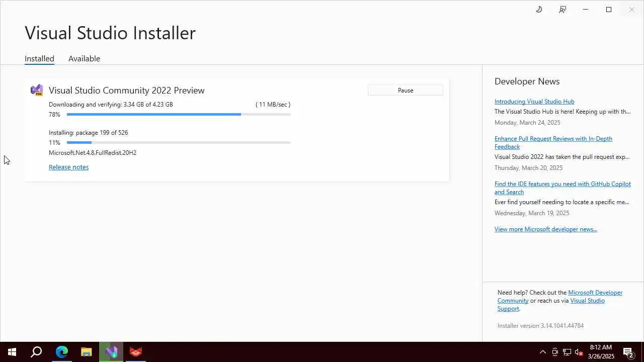Select Visual Studio Installer taskbar icon

111,352
